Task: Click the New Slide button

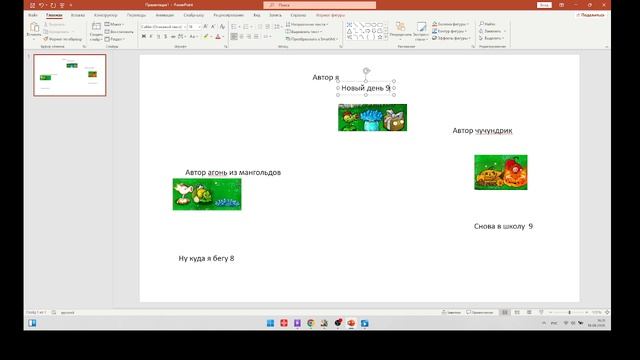Action: click(x=96, y=31)
